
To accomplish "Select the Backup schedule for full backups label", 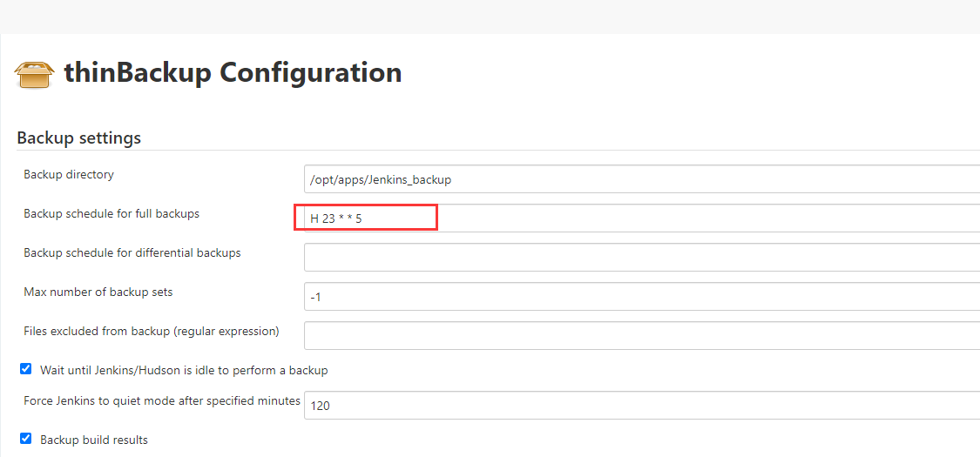I will click(x=112, y=213).
